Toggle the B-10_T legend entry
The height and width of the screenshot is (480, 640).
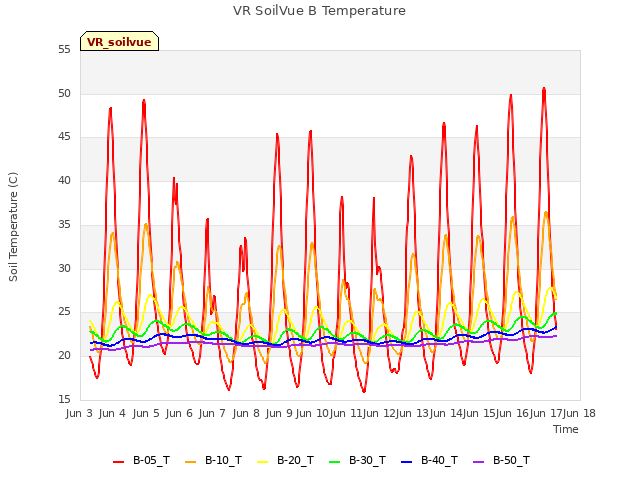click(x=213, y=461)
